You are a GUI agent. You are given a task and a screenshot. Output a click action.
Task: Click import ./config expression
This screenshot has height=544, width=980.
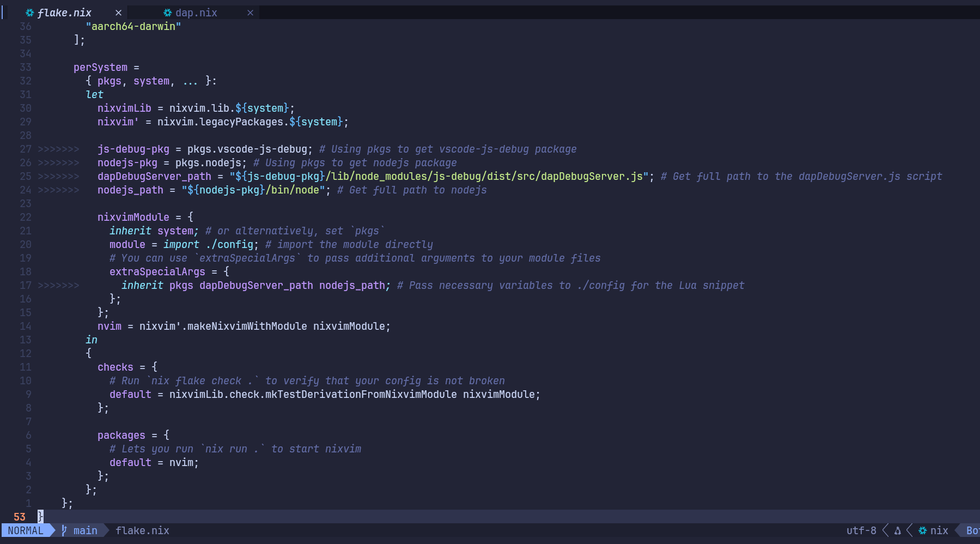209,244
